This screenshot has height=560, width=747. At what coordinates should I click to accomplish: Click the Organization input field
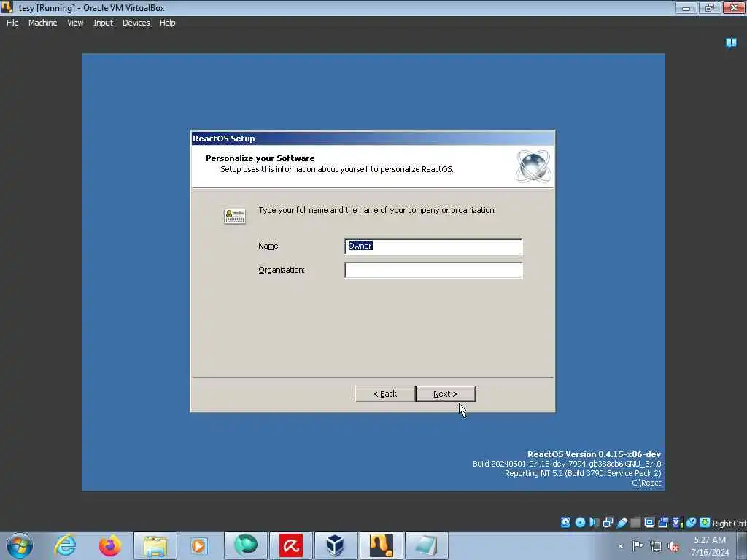(x=433, y=270)
